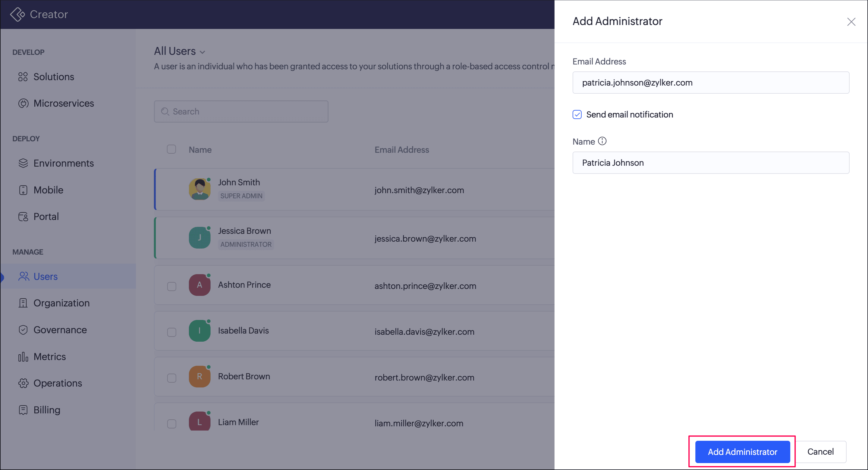Viewport: 868px width, 470px height.
Task: Check the Ashton Prince row checkbox
Action: 171,287
